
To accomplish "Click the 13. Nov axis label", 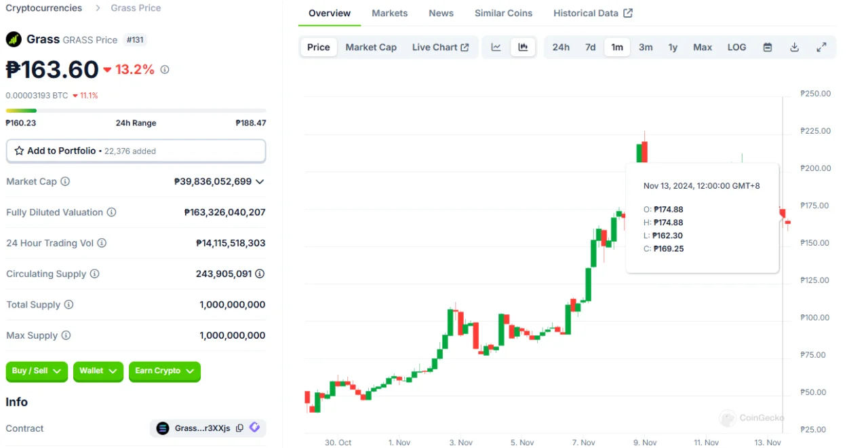I will coord(768,443).
